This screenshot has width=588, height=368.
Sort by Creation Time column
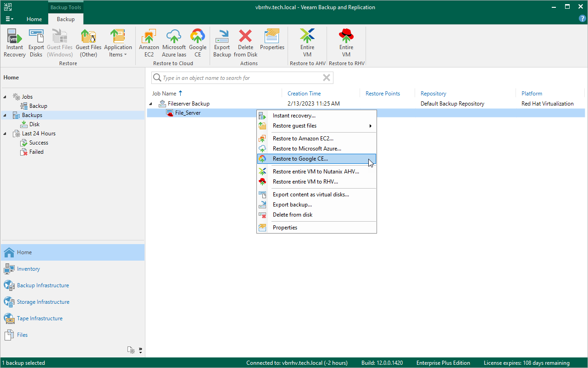[304, 94]
